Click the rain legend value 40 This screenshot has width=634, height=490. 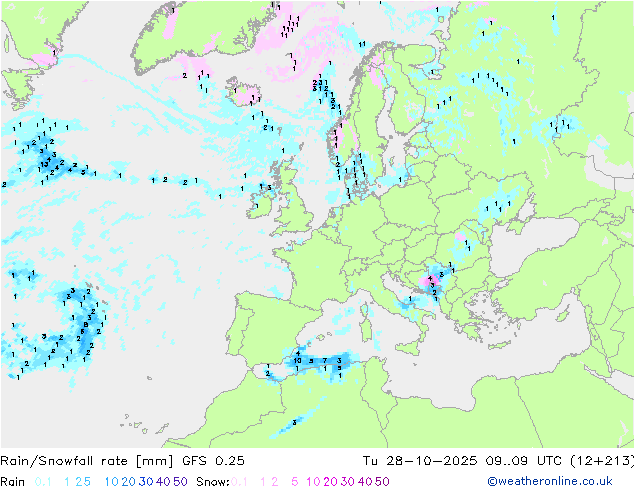tap(163, 482)
